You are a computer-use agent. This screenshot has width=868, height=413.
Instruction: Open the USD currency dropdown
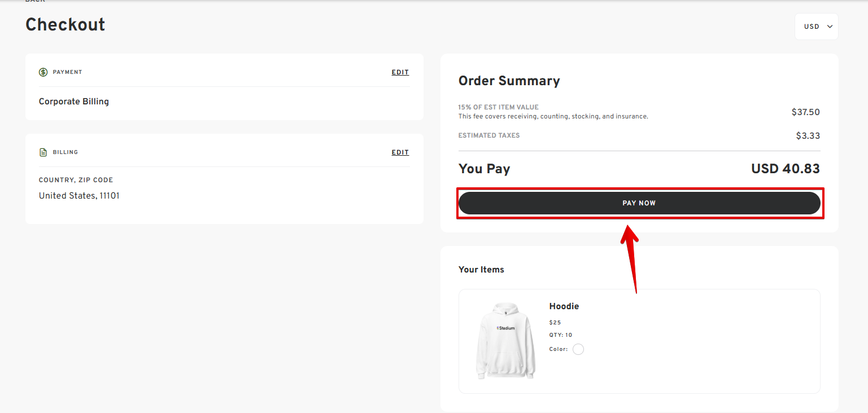816,27
